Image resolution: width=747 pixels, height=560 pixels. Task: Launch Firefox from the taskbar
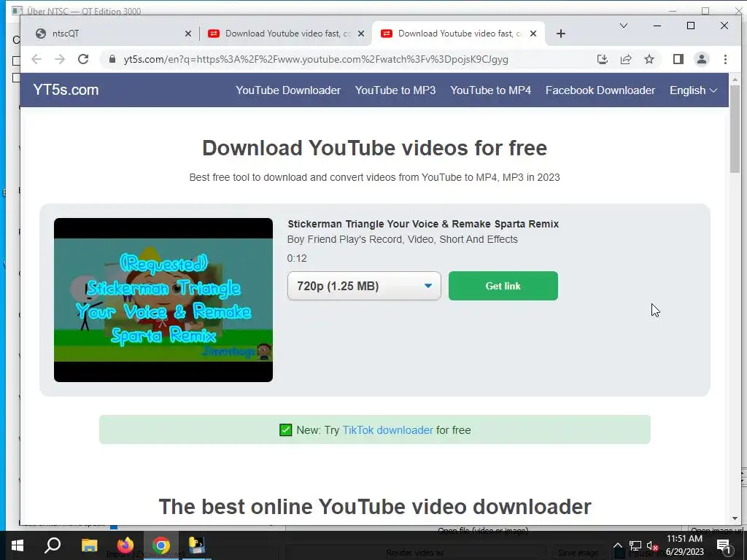pyautogui.click(x=125, y=545)
